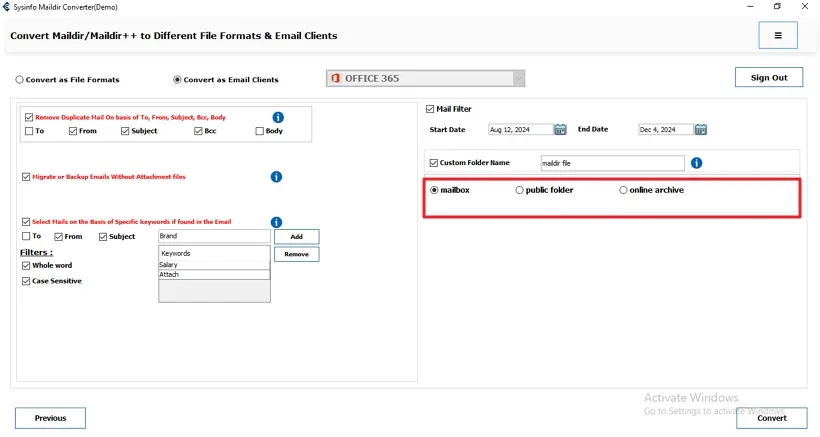Click info icon beside Remove Duplicate Mail
The image size is (820, 437).
[278, 117]
